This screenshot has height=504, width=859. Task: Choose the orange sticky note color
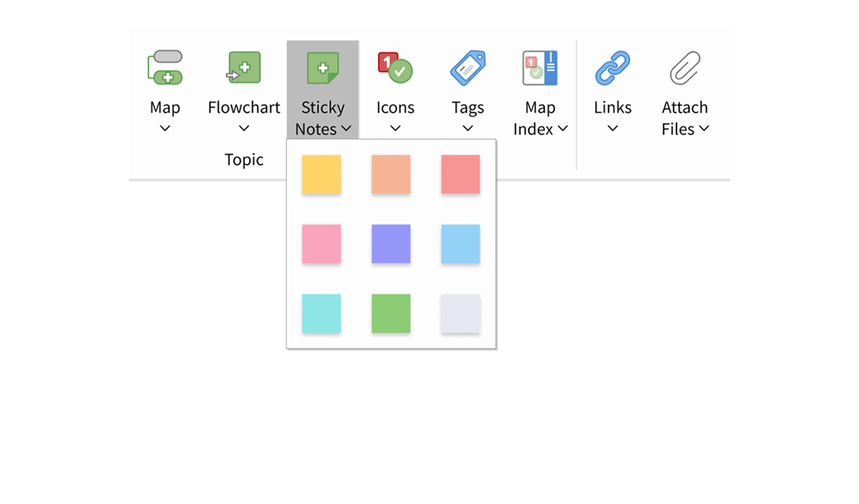(391, 174)
